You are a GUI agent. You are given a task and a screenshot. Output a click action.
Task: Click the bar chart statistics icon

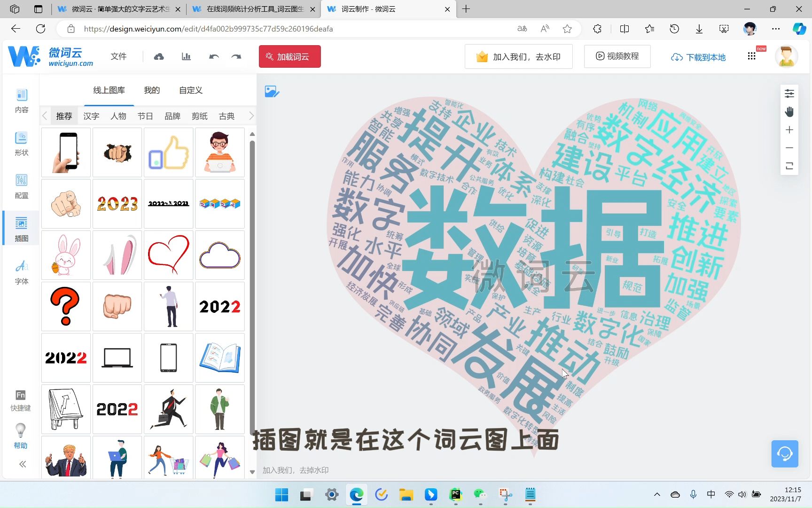[x=186, y=57]
